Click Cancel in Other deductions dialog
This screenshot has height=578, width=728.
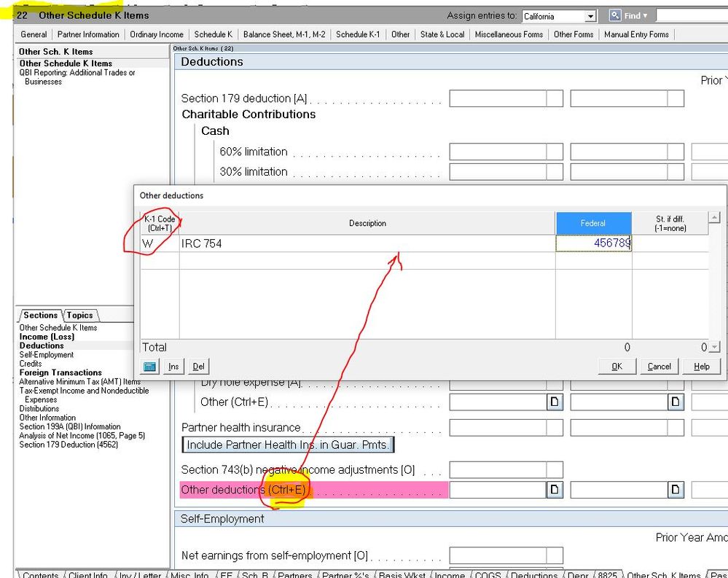(x=659, y=367)
